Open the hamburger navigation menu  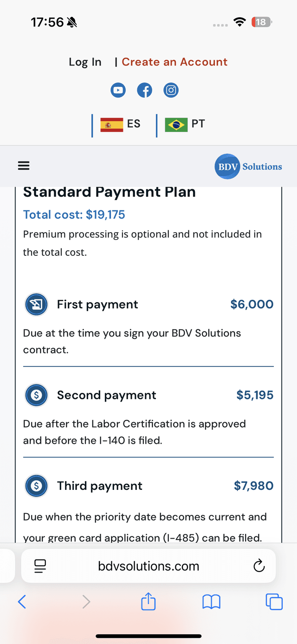pyautogui.click(x=24, y=166)
